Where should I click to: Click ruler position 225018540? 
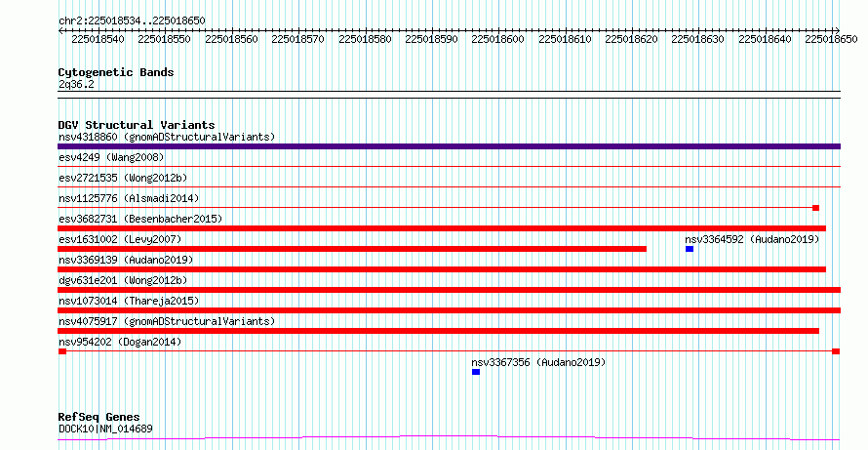[x=98, y=39]
